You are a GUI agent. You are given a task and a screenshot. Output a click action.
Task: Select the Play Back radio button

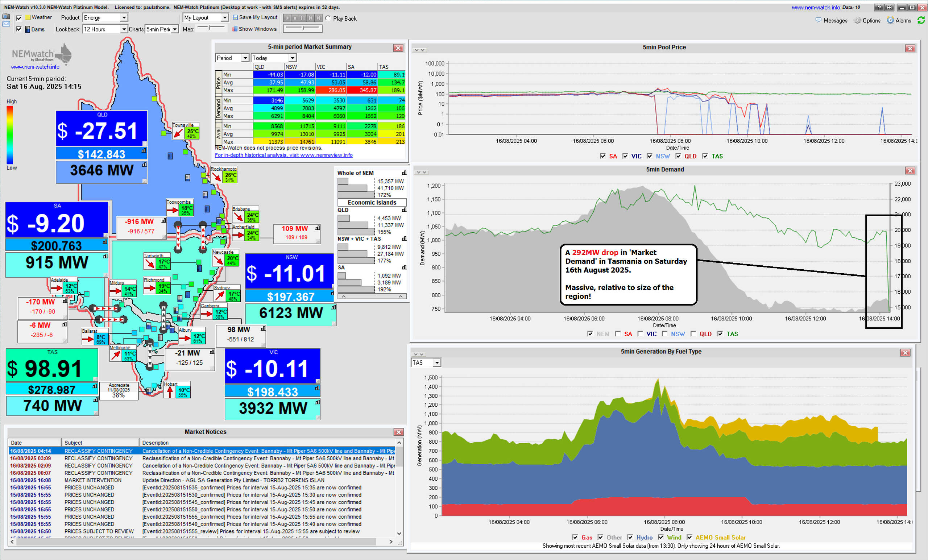(328, 18)
